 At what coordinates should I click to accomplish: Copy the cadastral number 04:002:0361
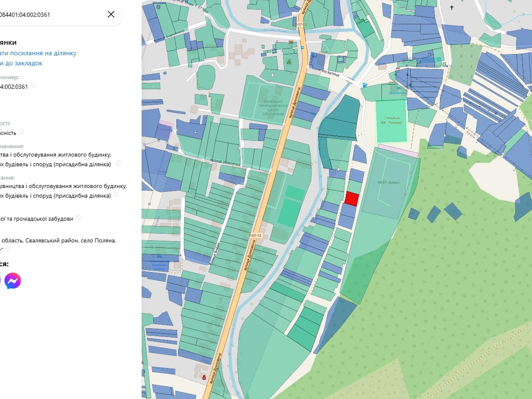(33, 86)
